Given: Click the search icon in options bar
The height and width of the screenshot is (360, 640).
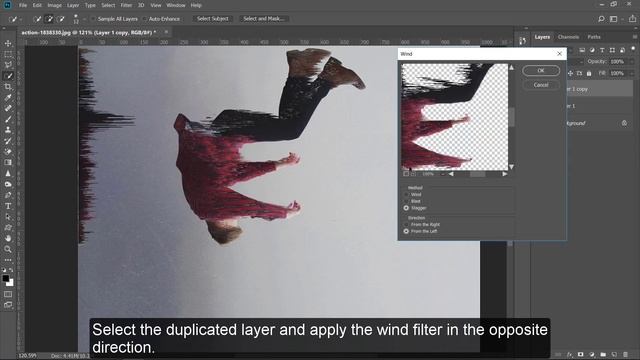Looking at the screenshot, I should tap(601, 19).
